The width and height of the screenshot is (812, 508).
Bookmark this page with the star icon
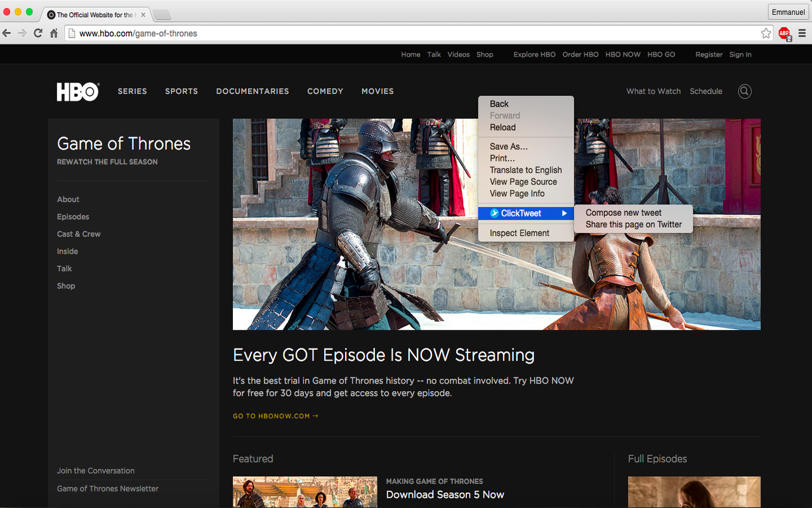(766, 33)
